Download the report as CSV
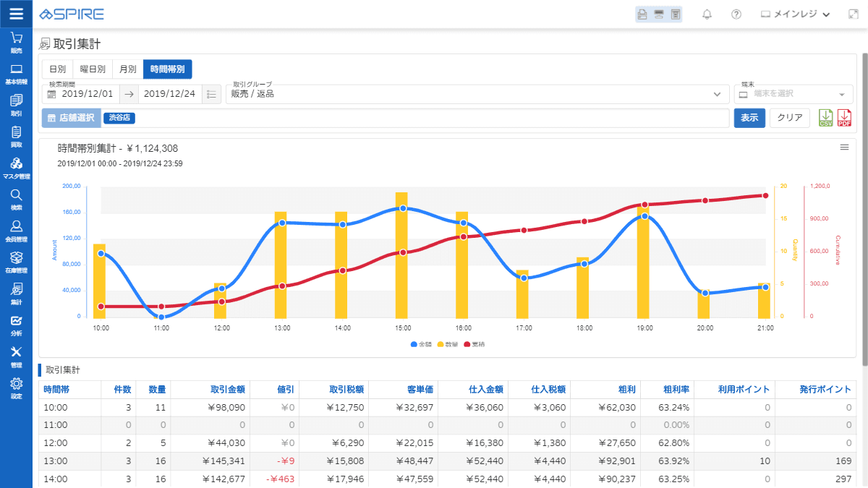 pyautogui.click(x=825, y=118)
